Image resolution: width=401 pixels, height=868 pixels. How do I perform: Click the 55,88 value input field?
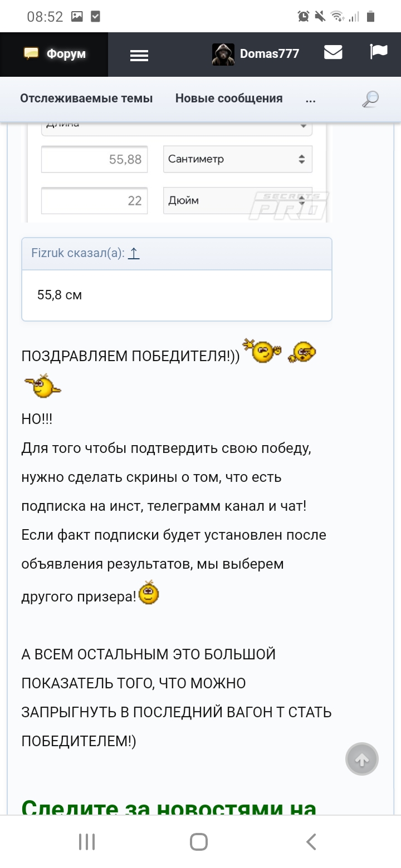95,160
